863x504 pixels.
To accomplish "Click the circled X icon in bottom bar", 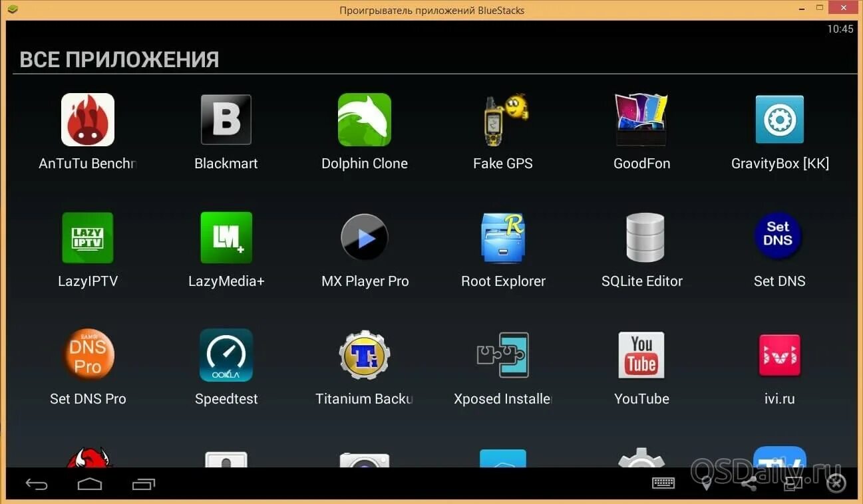I will pos(836,484).
